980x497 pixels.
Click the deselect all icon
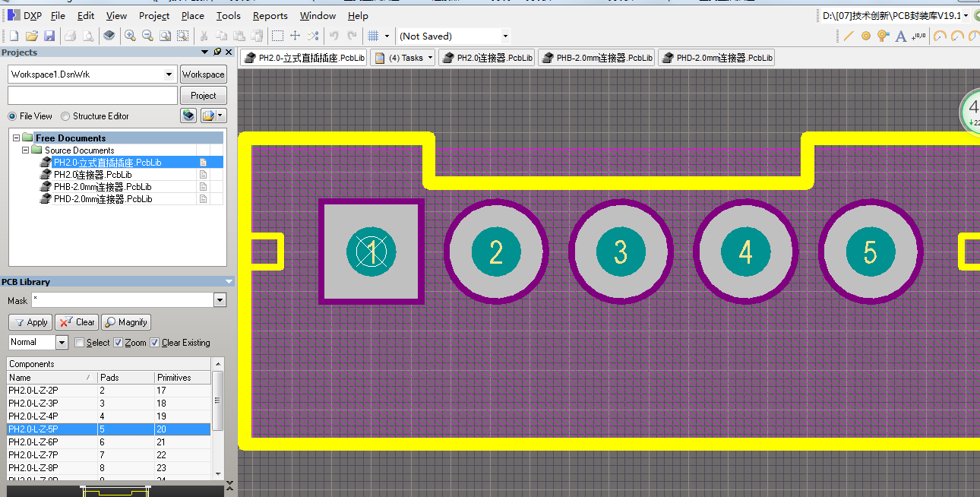pyautogui.click(x=313, y=36)
